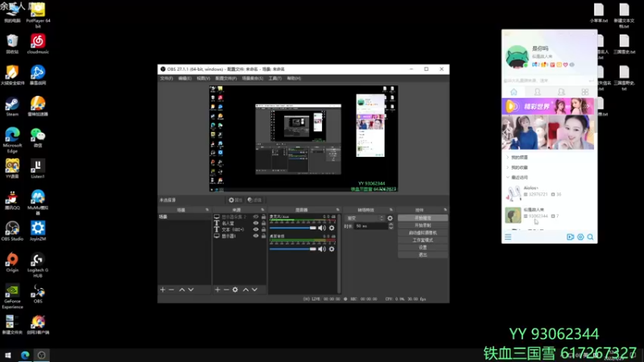Step the transition duration value down

(391, 228)
